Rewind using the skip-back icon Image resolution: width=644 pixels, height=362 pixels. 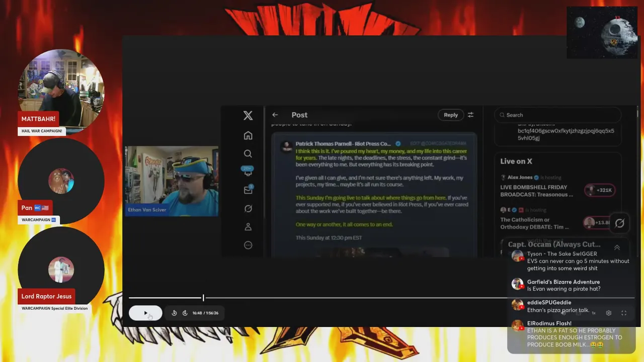pyautogui.click(x=174, y=313)
